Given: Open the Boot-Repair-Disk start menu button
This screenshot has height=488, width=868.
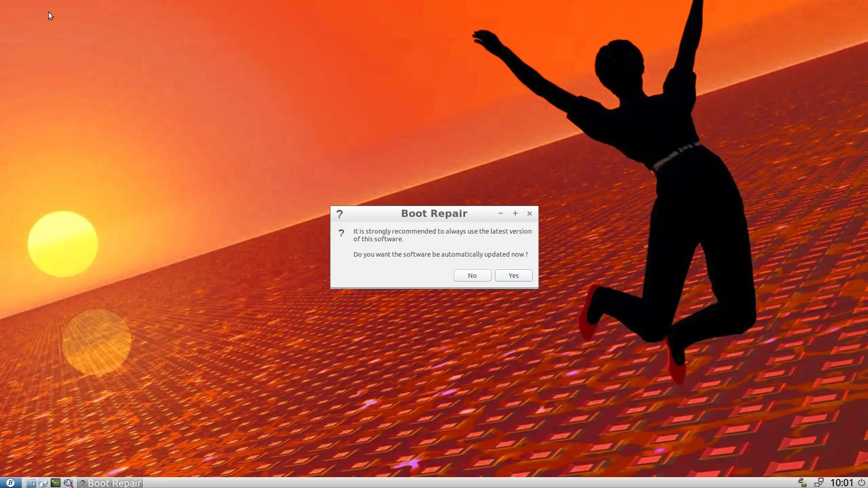Looking at the screenshot, I should point(10,483).
